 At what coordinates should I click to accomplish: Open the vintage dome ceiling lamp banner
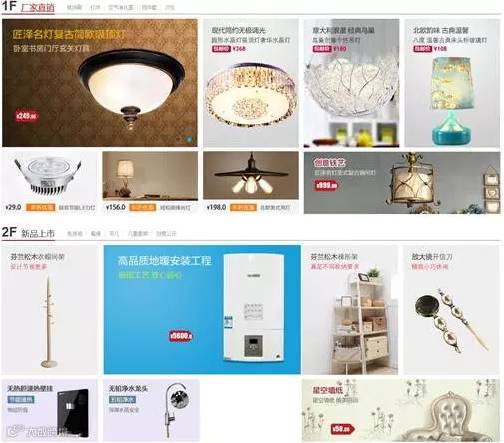(100, 83)
